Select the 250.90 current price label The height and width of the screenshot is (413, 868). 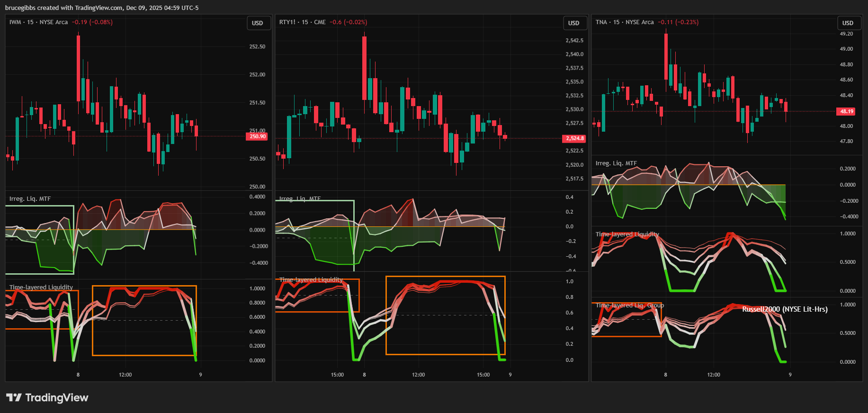pyautogui.click(x=258, y=136)
